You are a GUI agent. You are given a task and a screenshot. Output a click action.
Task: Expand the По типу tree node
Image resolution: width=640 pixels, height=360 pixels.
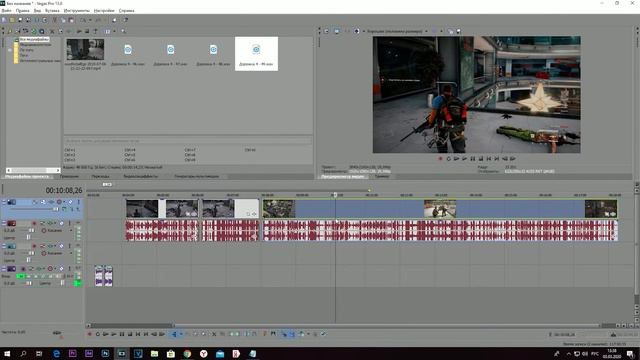(10, 50)
